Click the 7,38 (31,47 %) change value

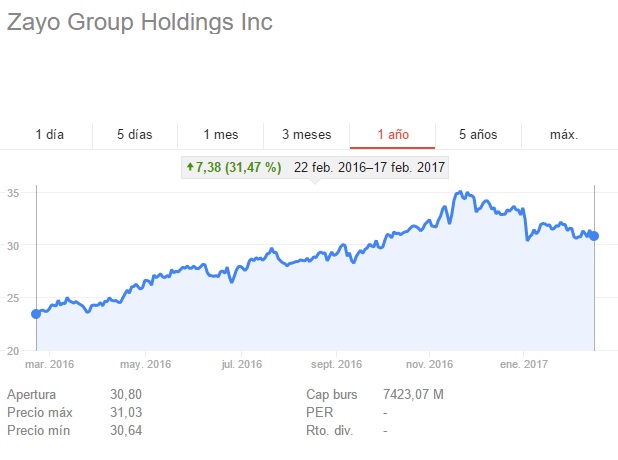238,167
